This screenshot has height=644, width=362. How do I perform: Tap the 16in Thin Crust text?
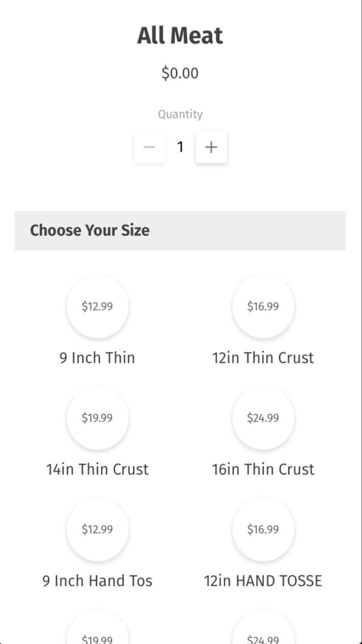(263, 470)
